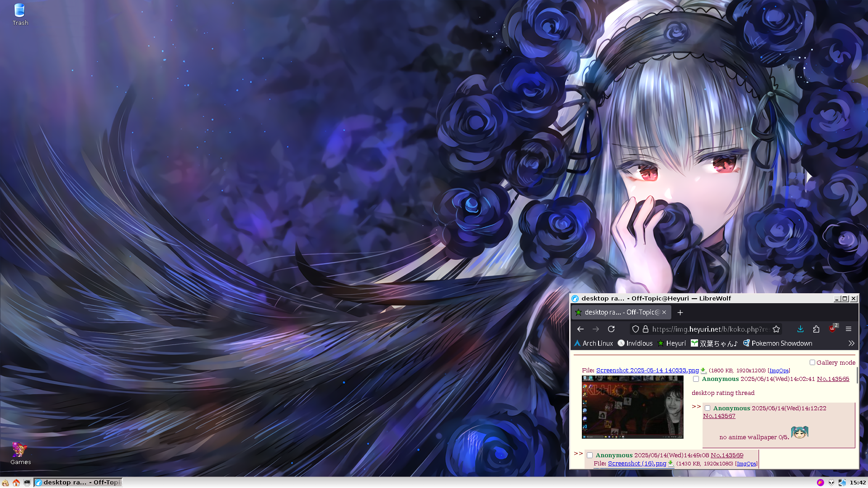This screenshot has height=488, width=868.
Task: Open the Pokemon Showdown bookmark
Action: (x=778, y=343)
